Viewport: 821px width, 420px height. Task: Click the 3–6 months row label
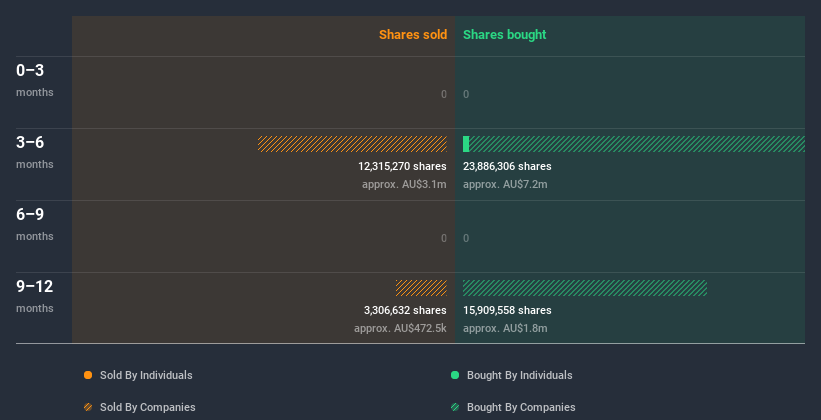point(35,152)
